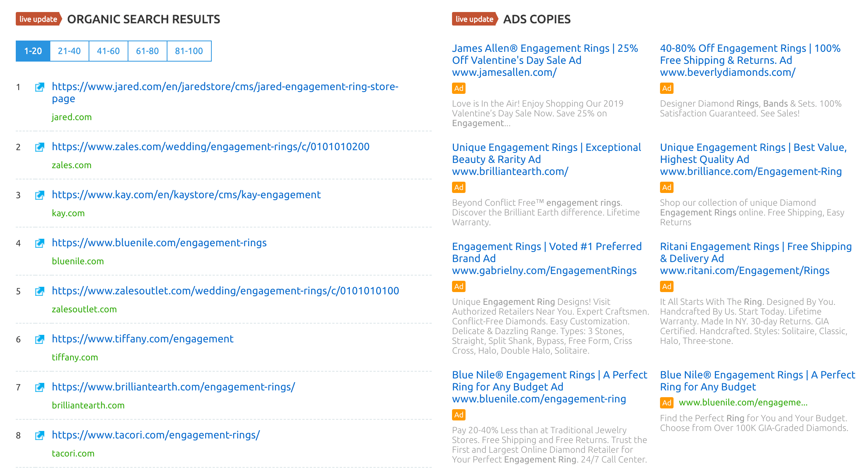
Task: Open external link icon for brilliantearth.com result
Action: tap(39, 387)
